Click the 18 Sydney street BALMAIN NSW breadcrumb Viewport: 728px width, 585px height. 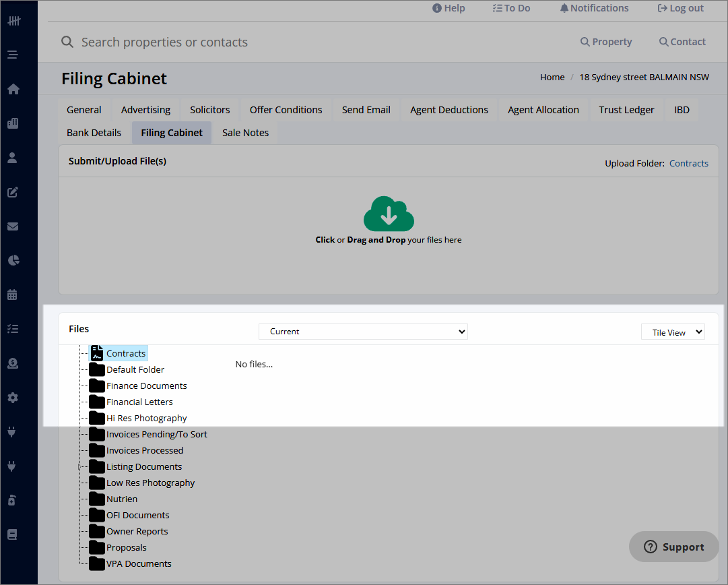(644, 77)
